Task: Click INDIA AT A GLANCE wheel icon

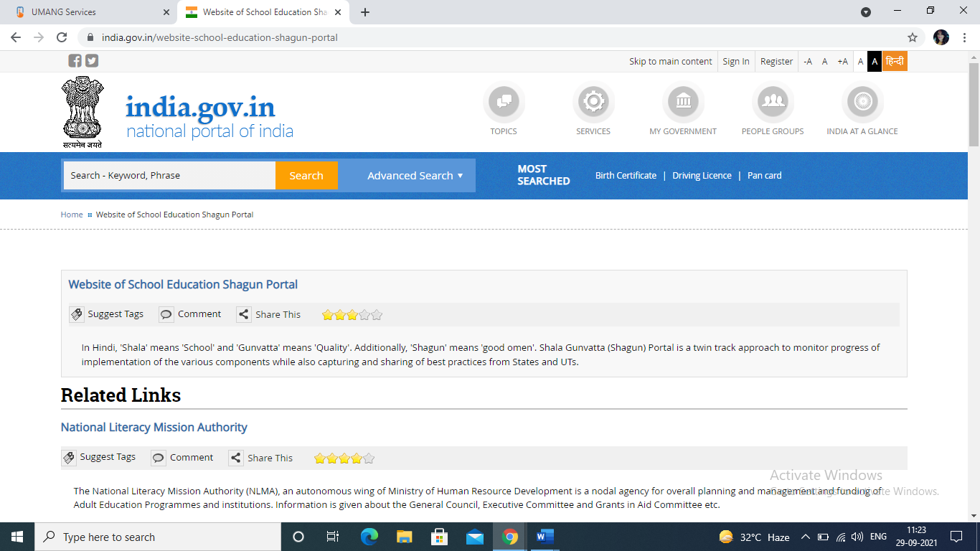Action: (862, 102)
